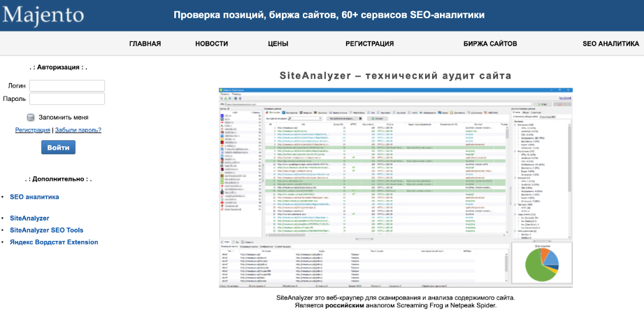
Task: Open SEO АНАЛИТИКА in top navigation
Action: click(610, 43)
